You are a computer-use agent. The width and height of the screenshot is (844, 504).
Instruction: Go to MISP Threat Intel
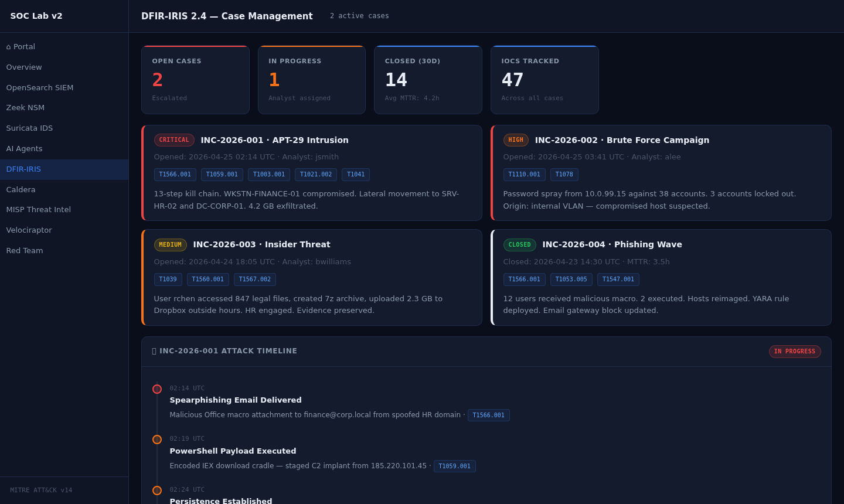[x=64, y=210]
